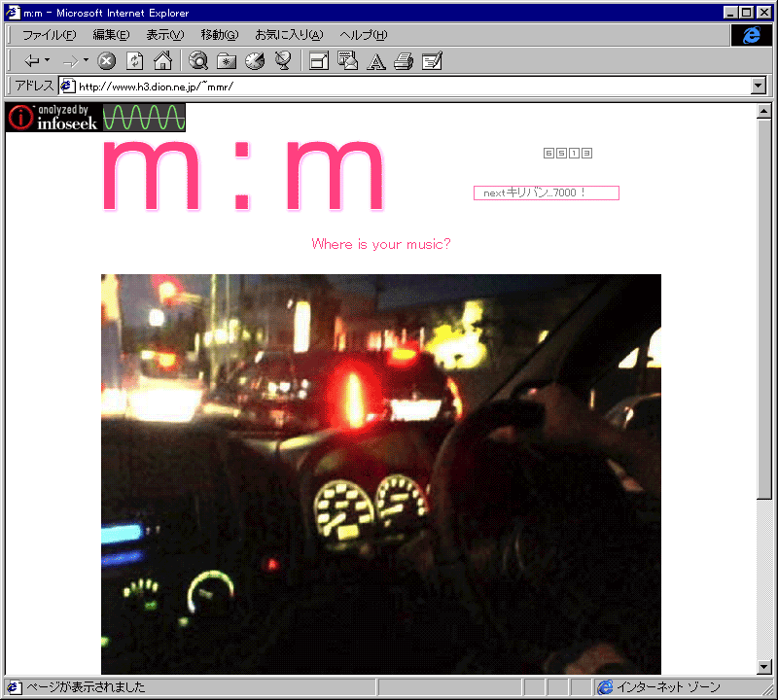Minimize the Internet Explorer window
This screenshot has width=778, height=700.
(730, 13)
